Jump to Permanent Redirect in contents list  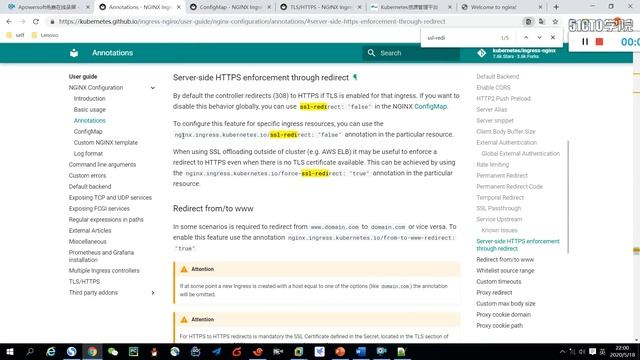(x=502, y=176)
